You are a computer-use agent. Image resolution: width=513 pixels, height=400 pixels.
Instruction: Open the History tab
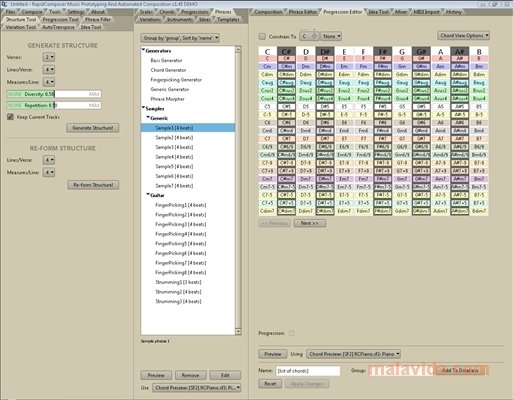point(454,12)
